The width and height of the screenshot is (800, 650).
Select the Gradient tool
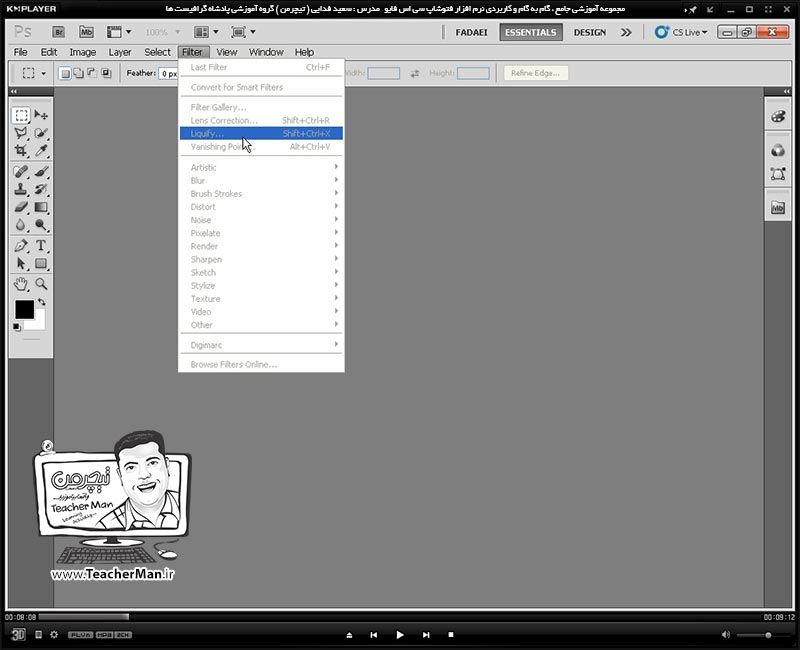coord(41,207)
